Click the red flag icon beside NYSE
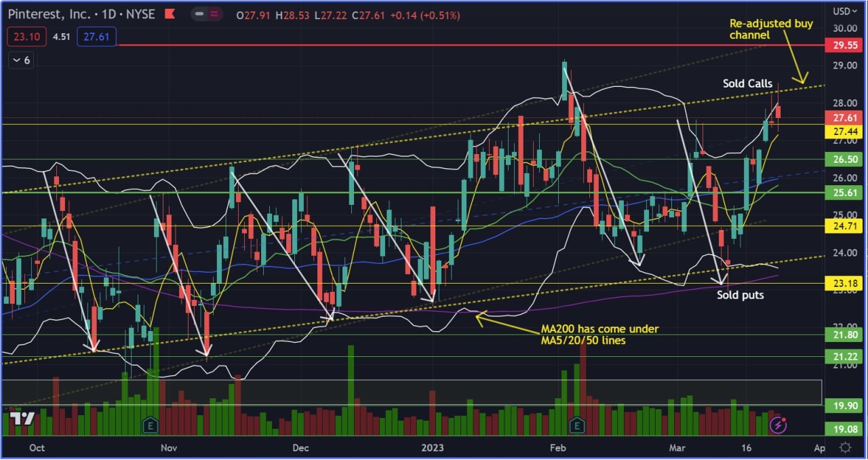The height and width of the screenshot is (460, 868). (169, 14)
